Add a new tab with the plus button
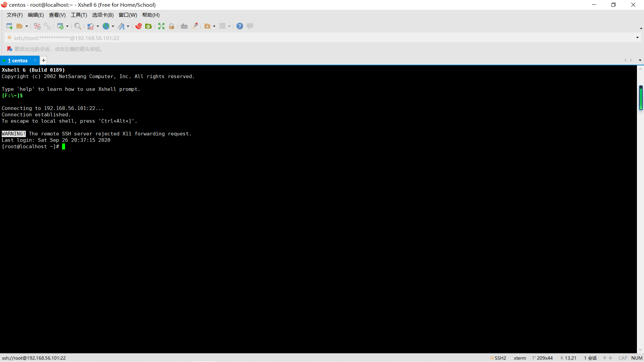 tap(43, 60)
